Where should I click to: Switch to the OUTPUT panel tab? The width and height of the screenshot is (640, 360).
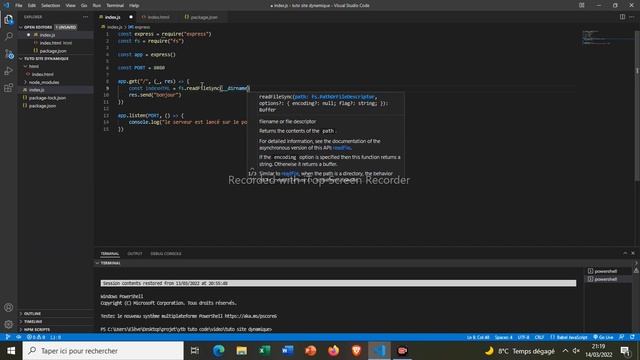tap(135, 253)
